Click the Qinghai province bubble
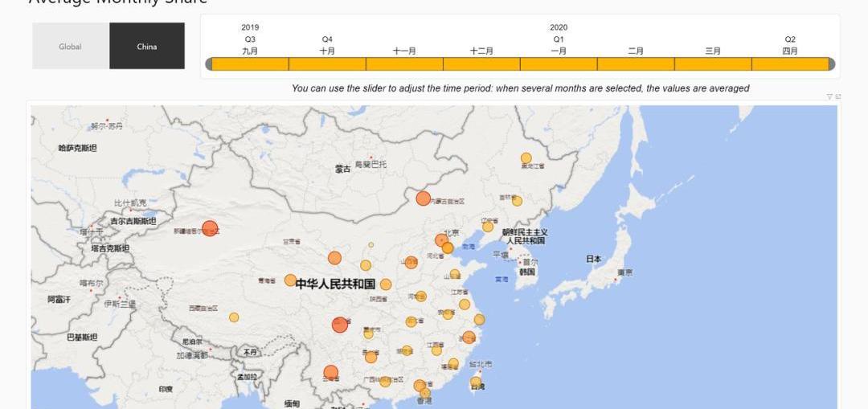Screen dimensions: 868x409 [x=290, y=280]
